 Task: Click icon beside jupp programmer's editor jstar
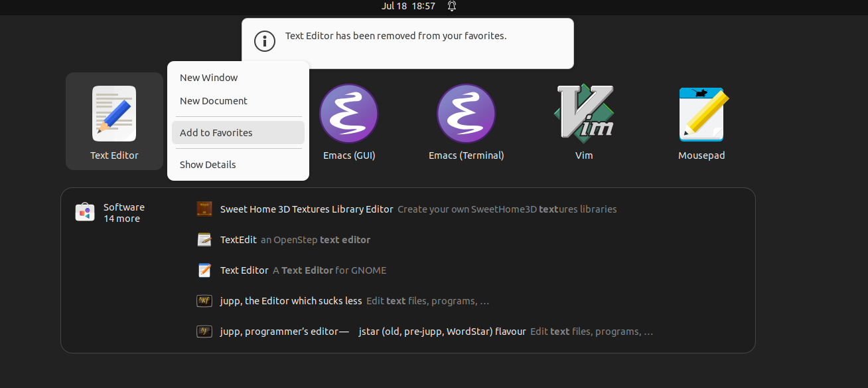pos(204,331)
